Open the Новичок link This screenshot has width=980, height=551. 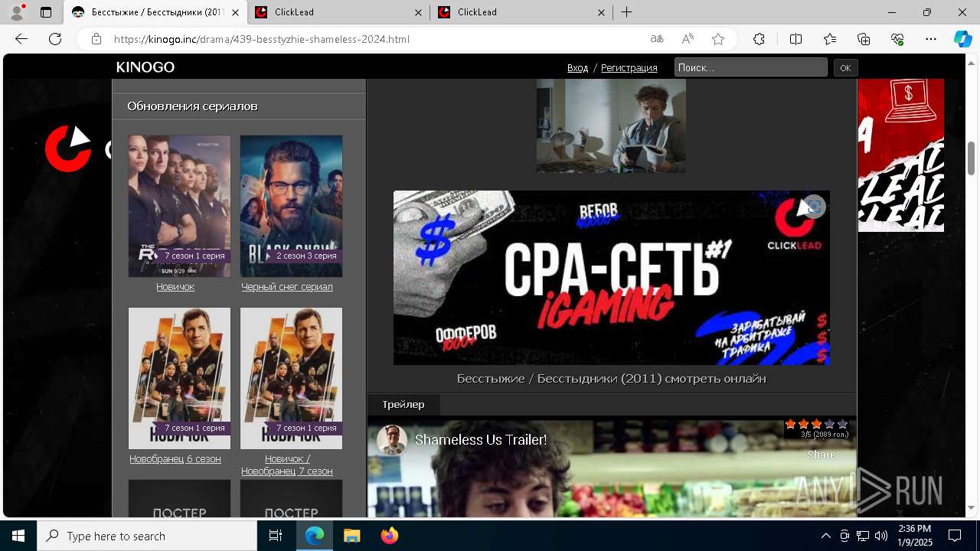(175, 287)
